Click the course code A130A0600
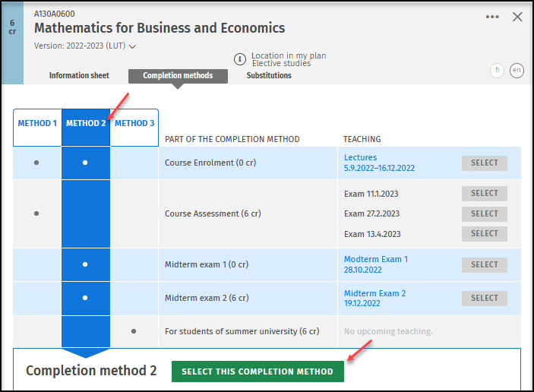Image resolution: width=534 pixels, height=392 pixels. pyautogui.click(x=55, y=14)
